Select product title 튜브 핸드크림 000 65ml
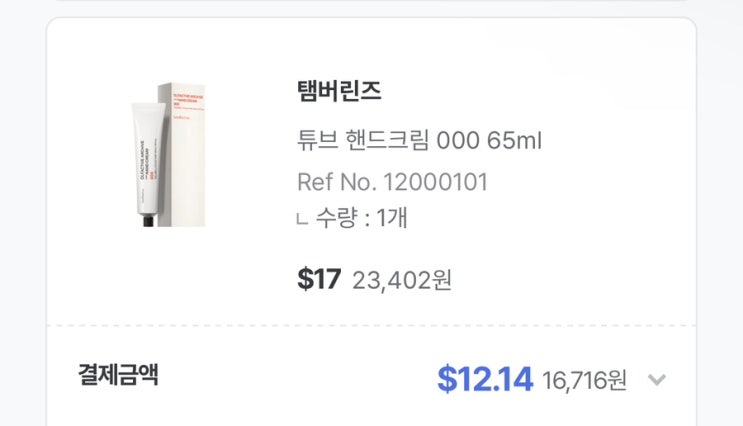The width and height of the screenshot is (743, 426). coord(419,140)
